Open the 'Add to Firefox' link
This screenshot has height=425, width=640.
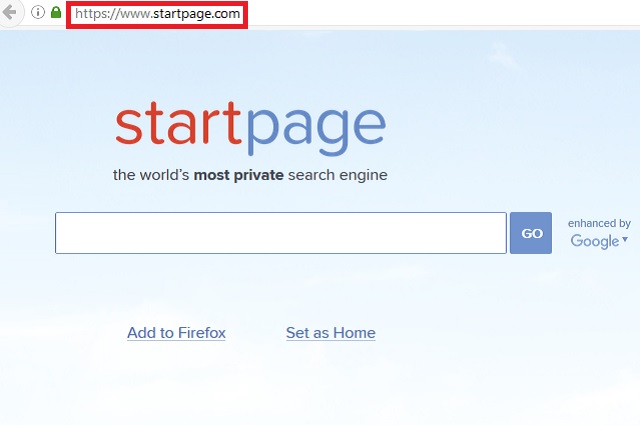[x=176, y=333]
